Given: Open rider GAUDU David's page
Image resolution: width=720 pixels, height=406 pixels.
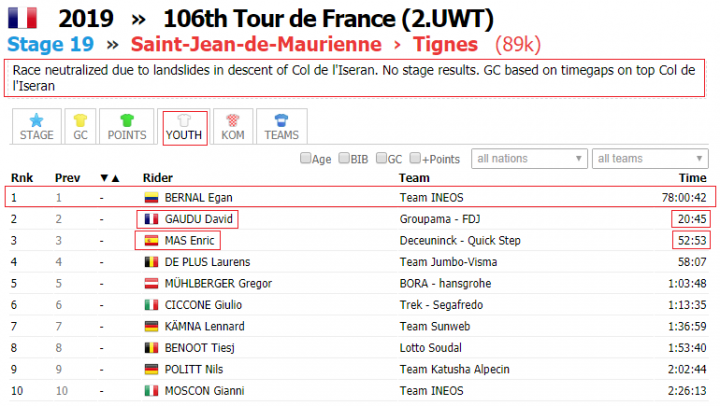Looking at the screenshot, I should click(199, 219).
